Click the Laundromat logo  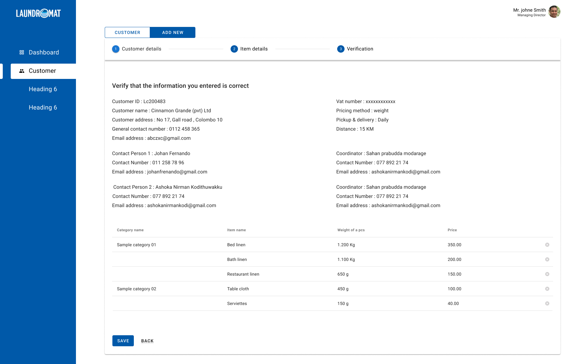click(38, 13)
